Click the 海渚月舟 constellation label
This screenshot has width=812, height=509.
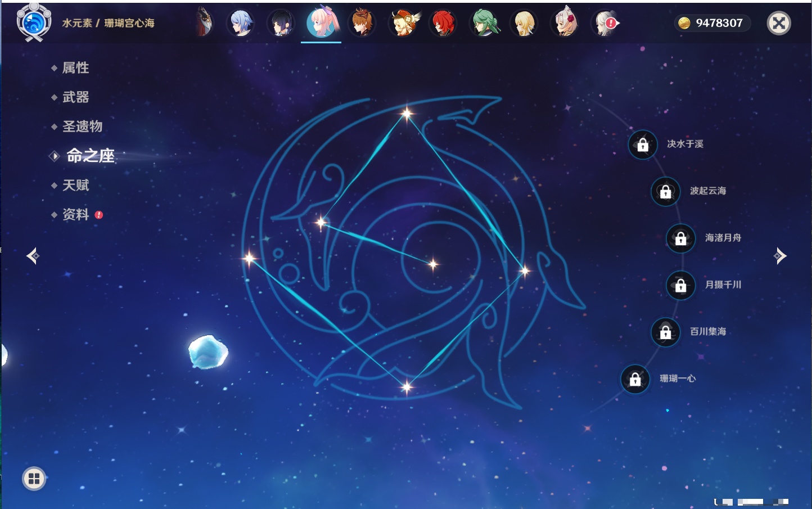coord(723,238)
